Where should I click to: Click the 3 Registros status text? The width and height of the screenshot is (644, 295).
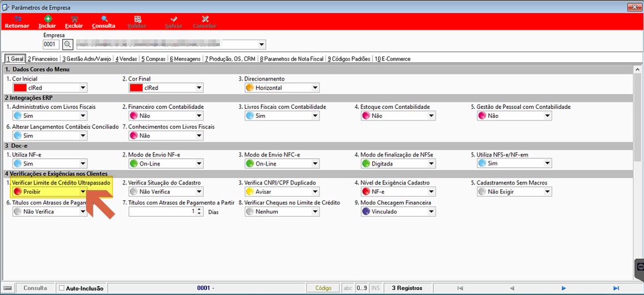pos(406,288)
